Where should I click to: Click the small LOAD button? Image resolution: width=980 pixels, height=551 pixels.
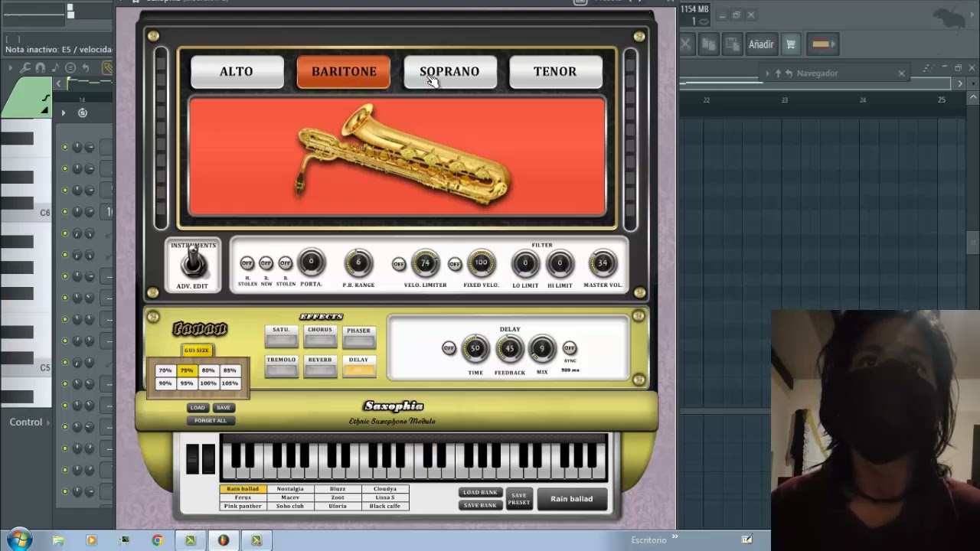click(198, 408)
